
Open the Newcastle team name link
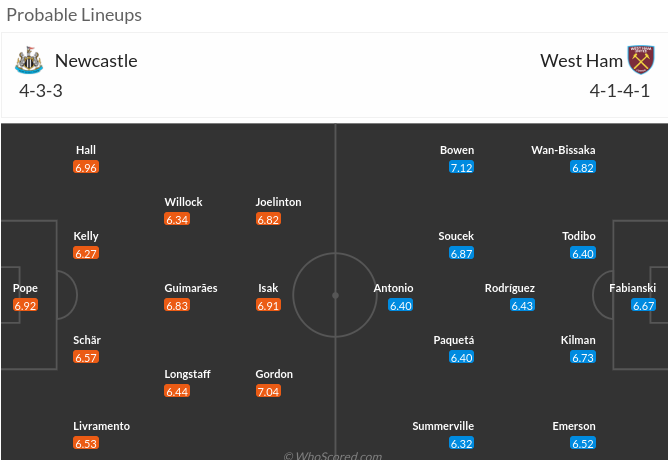pos(96,60)
